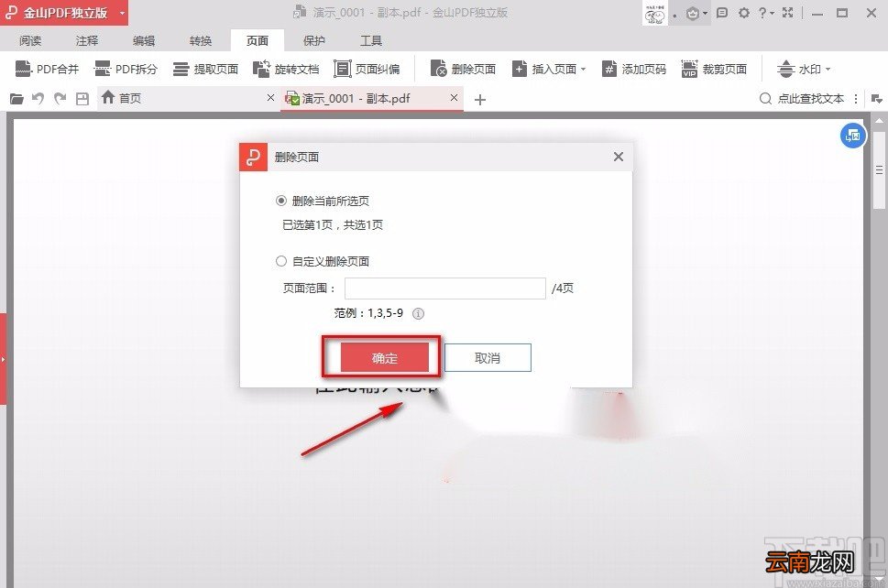Screen dimensions: 888x588
Task: Switch to the 编辑 tab
Action: click(144, 40)
